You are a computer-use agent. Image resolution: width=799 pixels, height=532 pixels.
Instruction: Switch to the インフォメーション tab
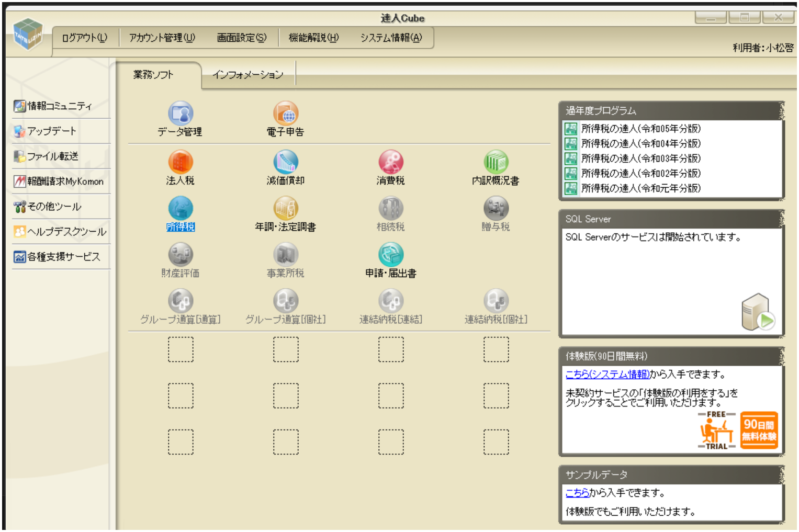[248, 75]
